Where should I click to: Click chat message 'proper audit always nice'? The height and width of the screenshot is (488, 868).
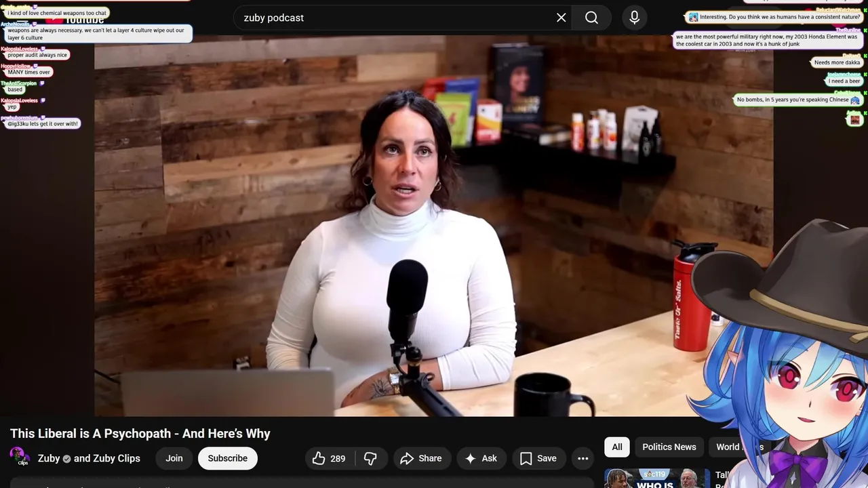click(37, 55)
